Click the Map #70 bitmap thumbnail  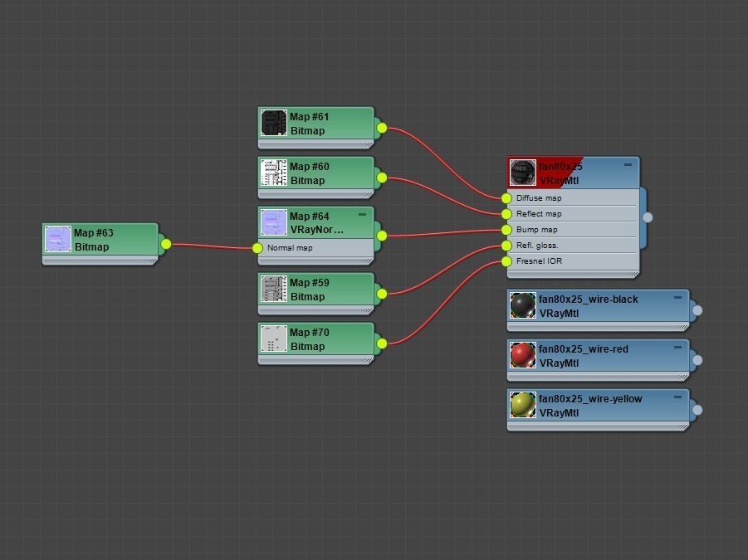pos(274,338)
